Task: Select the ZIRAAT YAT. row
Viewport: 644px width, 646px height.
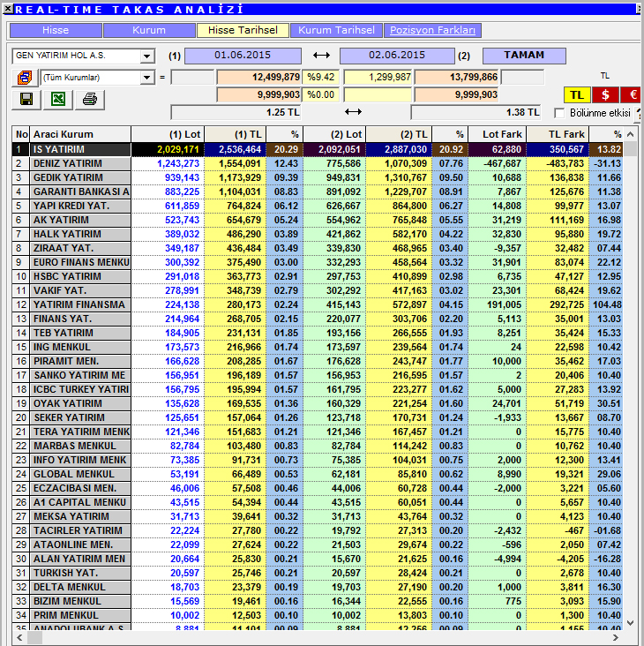Action: (x=318, y=249)
